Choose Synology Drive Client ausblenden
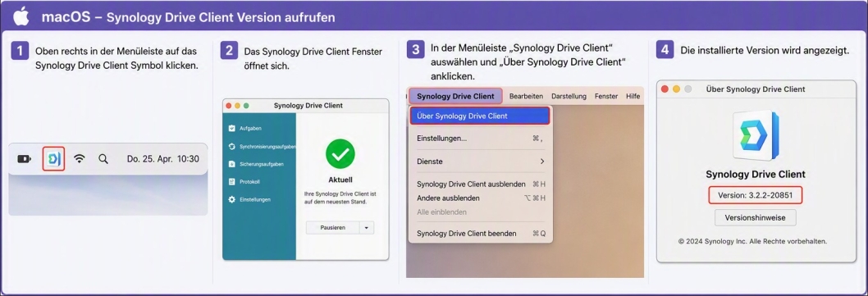The height and width of the screenshot is (296, 868). (481, 184)
